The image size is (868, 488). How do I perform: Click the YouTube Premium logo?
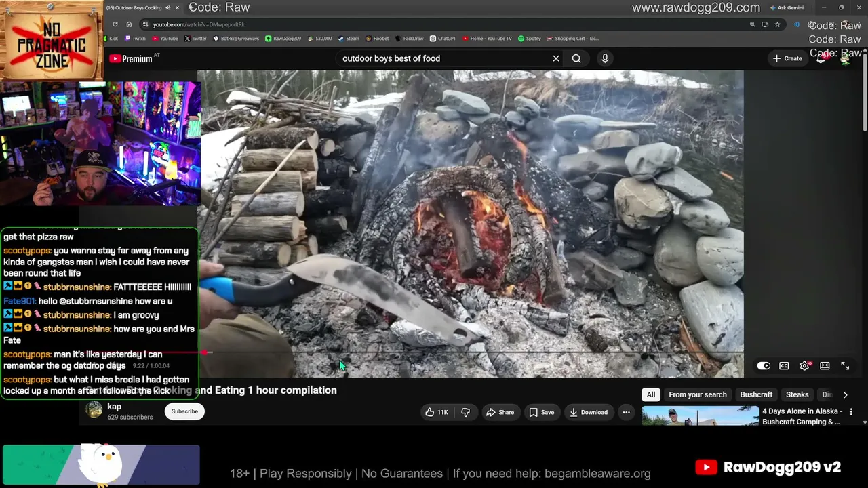tap(130, 59)
